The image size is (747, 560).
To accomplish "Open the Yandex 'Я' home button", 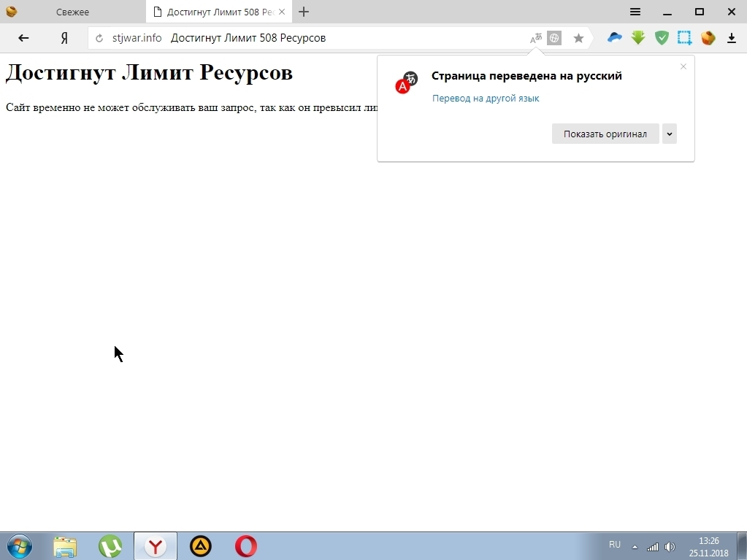I will pyautogui.click(x=64, y=39).
